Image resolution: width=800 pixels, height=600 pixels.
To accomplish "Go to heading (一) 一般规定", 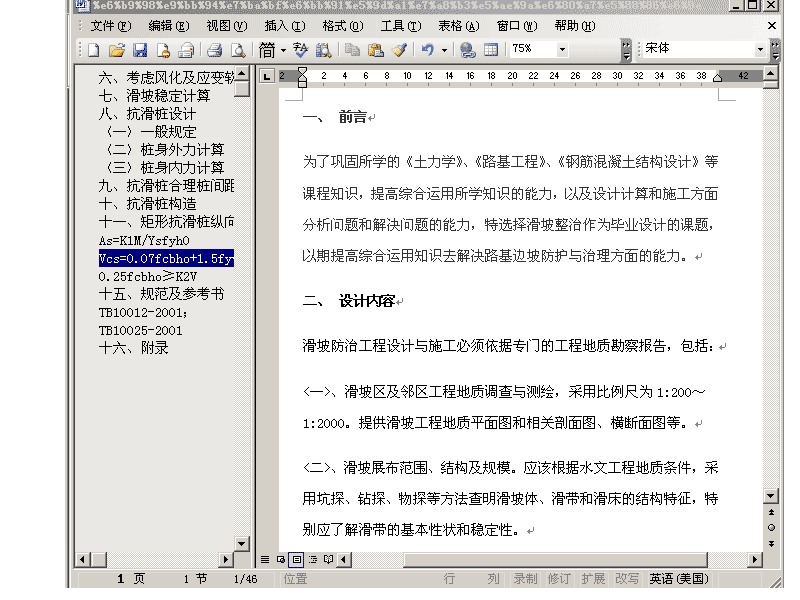I will click(152, 132).
